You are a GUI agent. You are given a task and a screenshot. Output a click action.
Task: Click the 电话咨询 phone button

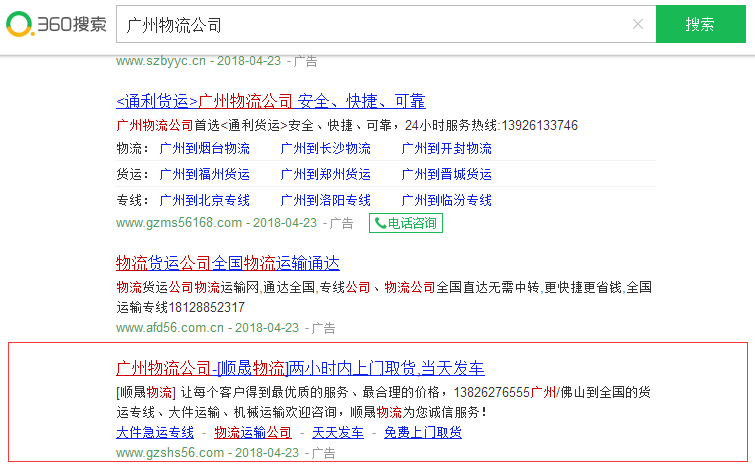[x=406, y=223]
